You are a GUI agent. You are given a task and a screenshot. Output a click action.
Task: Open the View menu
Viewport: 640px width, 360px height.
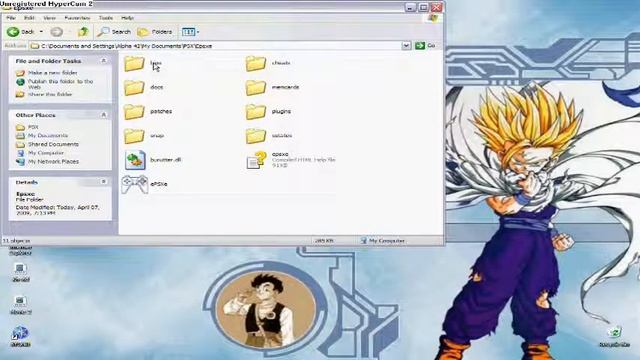49,18
